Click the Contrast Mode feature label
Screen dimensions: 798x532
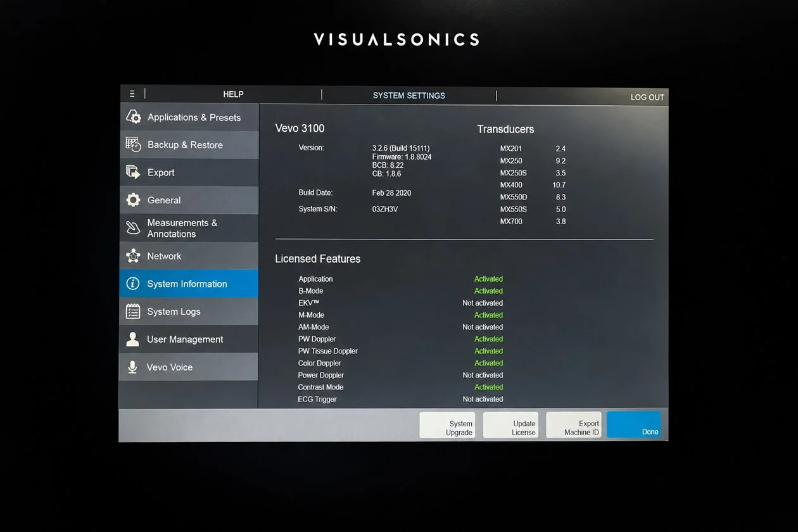(320, 388)
